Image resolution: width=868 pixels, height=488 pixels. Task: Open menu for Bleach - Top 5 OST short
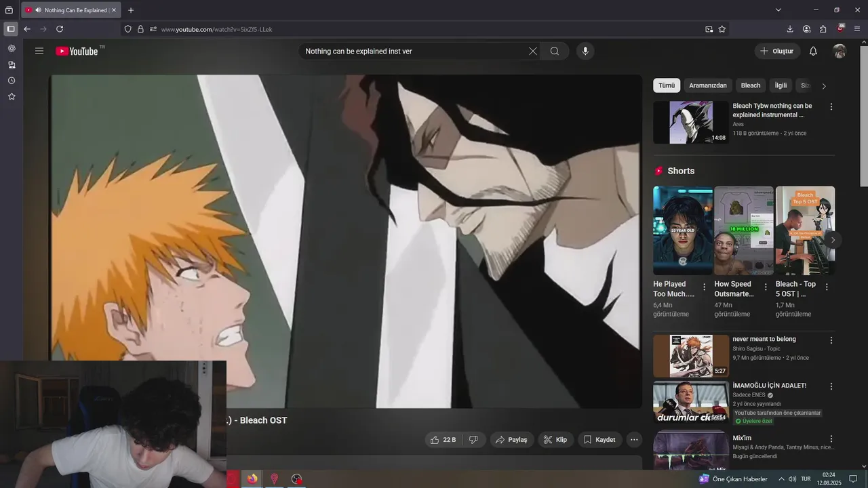click(827, 287)
